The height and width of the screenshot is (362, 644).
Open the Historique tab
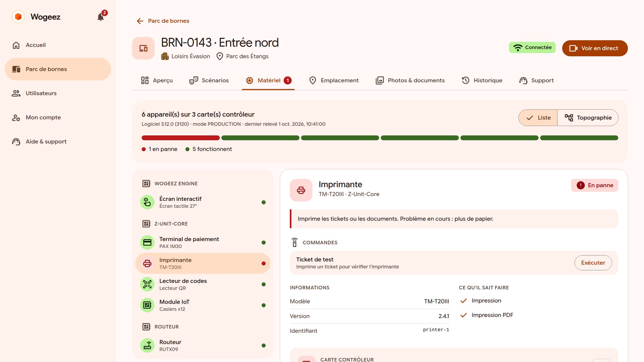pos(482,80)
